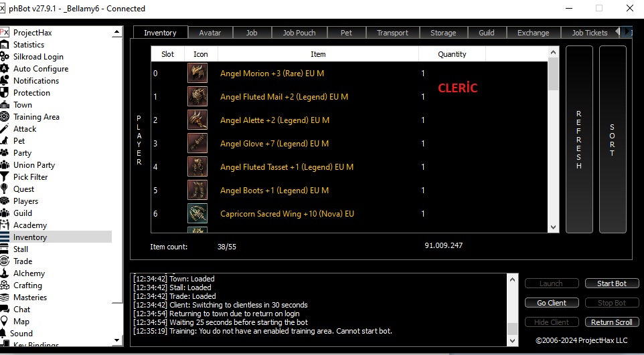Switch to the Storage tab

[443, 33]
